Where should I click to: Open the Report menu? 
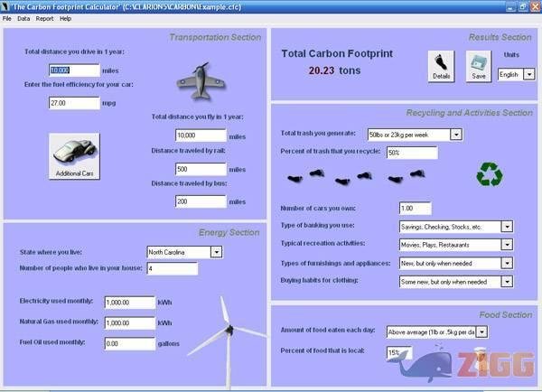pyautogui.click(x=44, y=18)
